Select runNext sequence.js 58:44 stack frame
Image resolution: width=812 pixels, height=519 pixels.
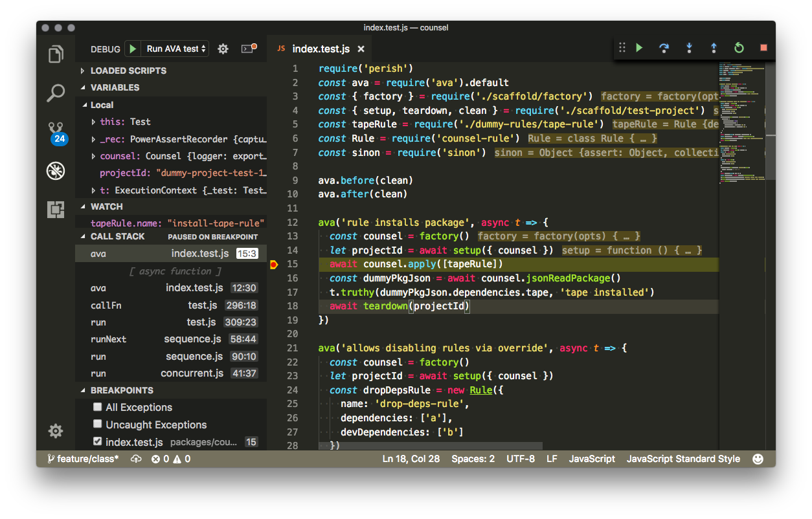tap(171, 339)
